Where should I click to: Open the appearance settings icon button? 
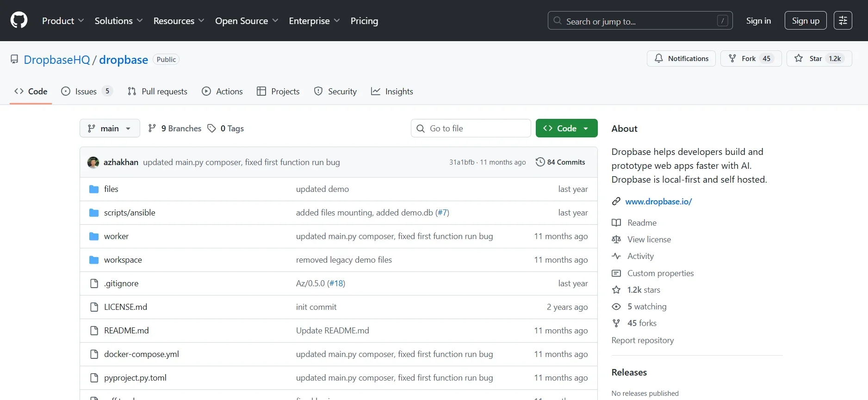(x=843, y=20)
